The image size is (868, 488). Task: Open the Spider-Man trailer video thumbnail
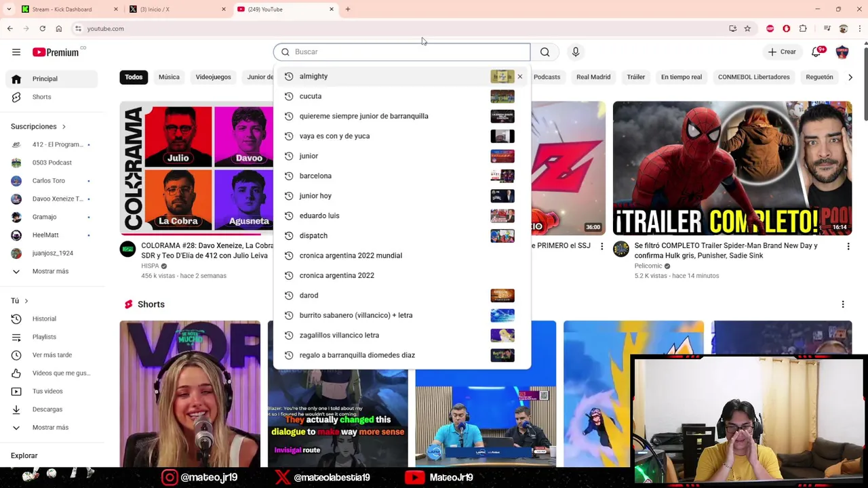(x=732, y=168)
